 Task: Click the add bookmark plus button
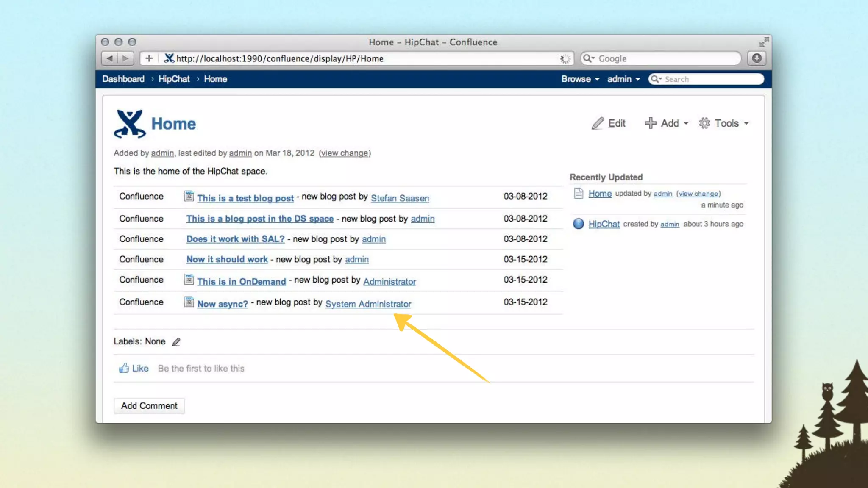[149, 58]
